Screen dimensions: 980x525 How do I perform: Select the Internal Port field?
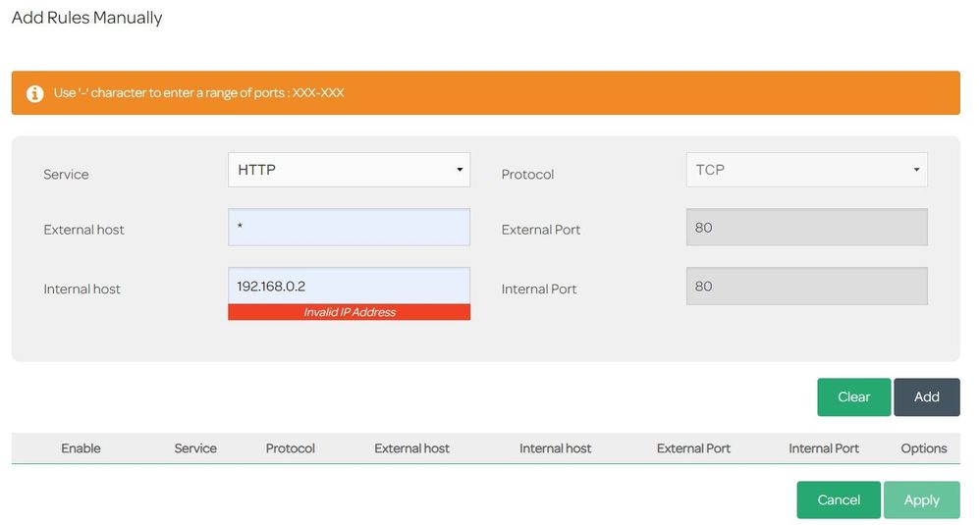pyautogui.click(x=806, y=287)
